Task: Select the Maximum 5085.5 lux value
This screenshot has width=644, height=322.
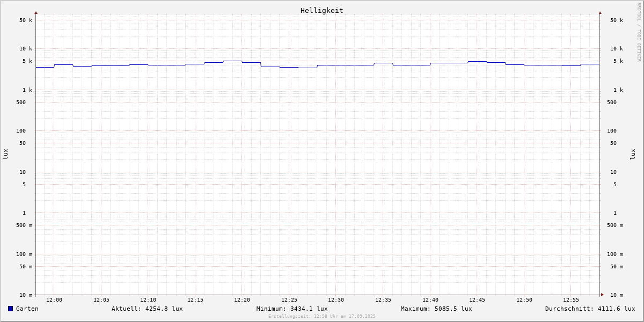Action: point(436,309)
